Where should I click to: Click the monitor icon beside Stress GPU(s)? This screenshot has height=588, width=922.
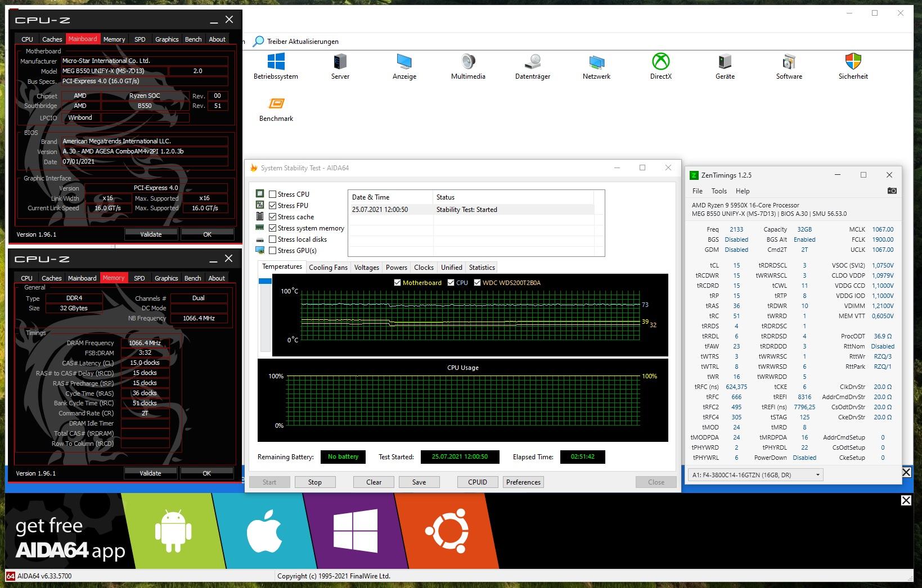[260, 250]
